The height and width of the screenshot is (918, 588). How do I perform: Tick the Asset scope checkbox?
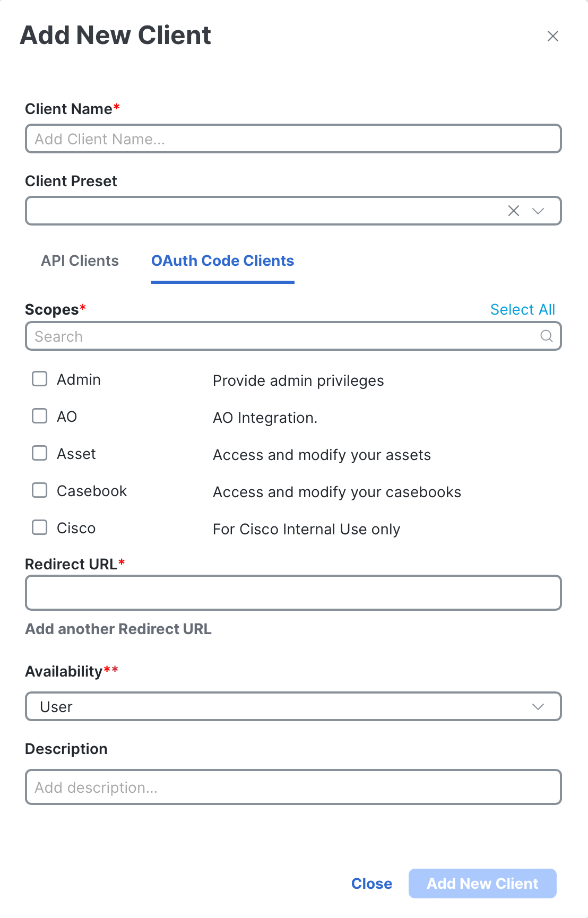click(40, 453)
